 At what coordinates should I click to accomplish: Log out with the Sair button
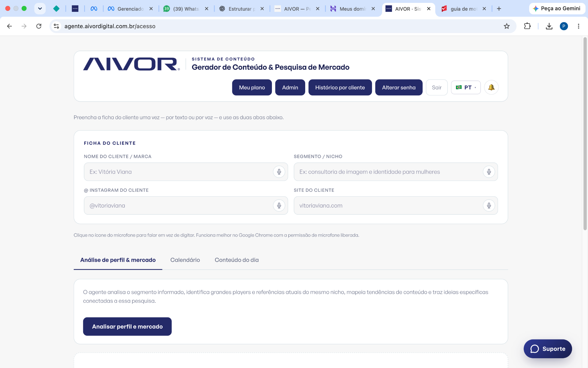[x=436, y=87]
